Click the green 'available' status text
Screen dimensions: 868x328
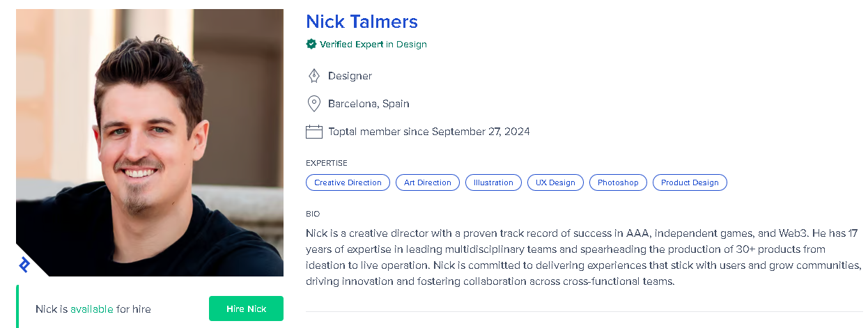[x=91, y=309]
